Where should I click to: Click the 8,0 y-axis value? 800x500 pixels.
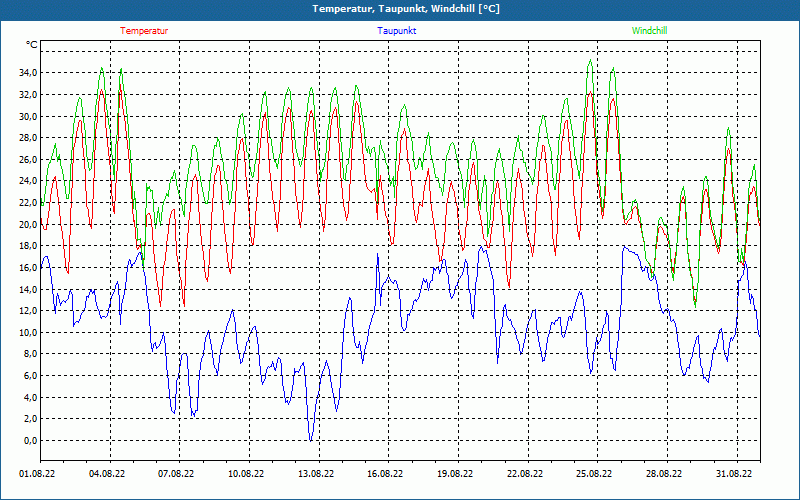(x=30, y=354)
